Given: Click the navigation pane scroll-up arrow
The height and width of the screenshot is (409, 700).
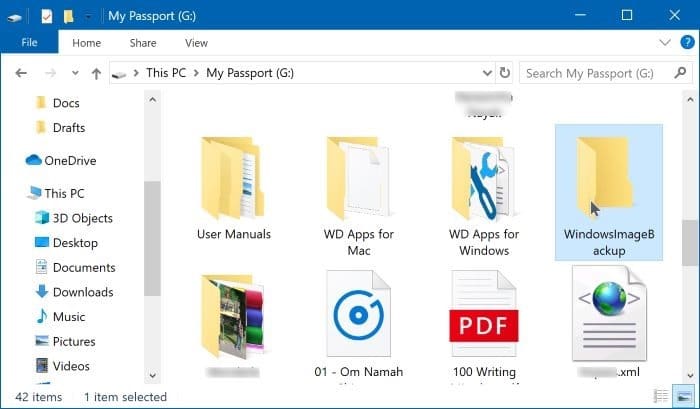Looking at the screenshot, I should tap(153, 100).
